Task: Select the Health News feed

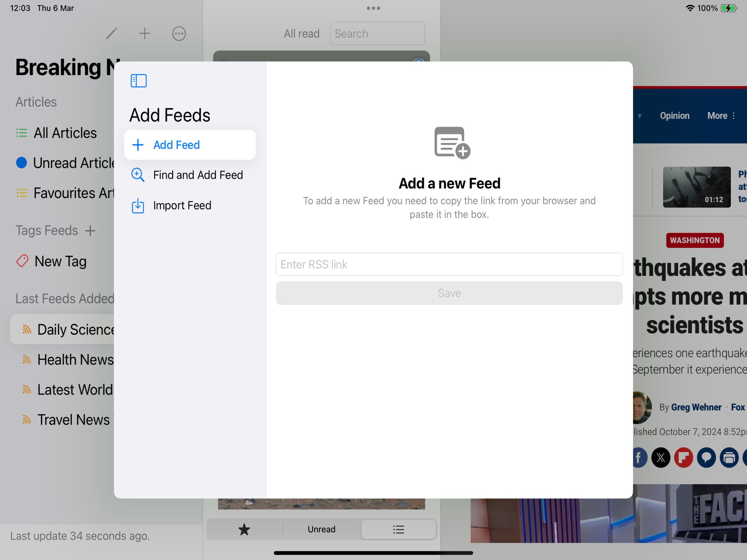Action: [x=68, y=359]
